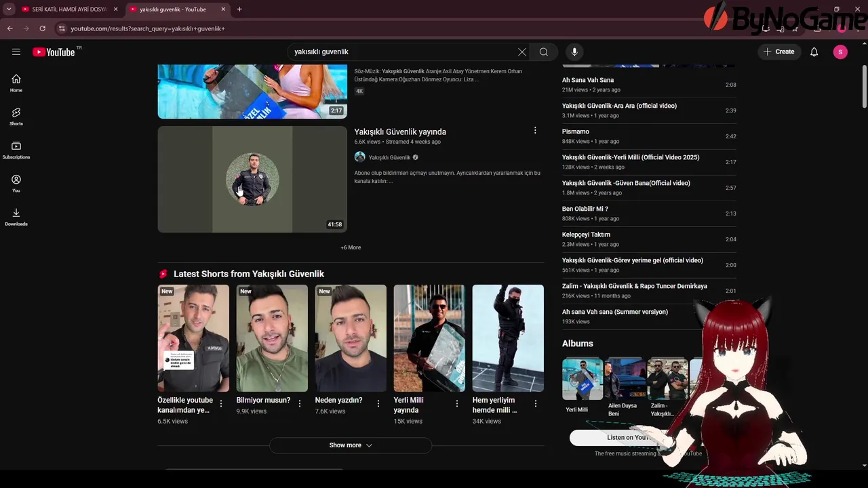Click the Albums heading

pyautogui.click(x=578, y=344)
